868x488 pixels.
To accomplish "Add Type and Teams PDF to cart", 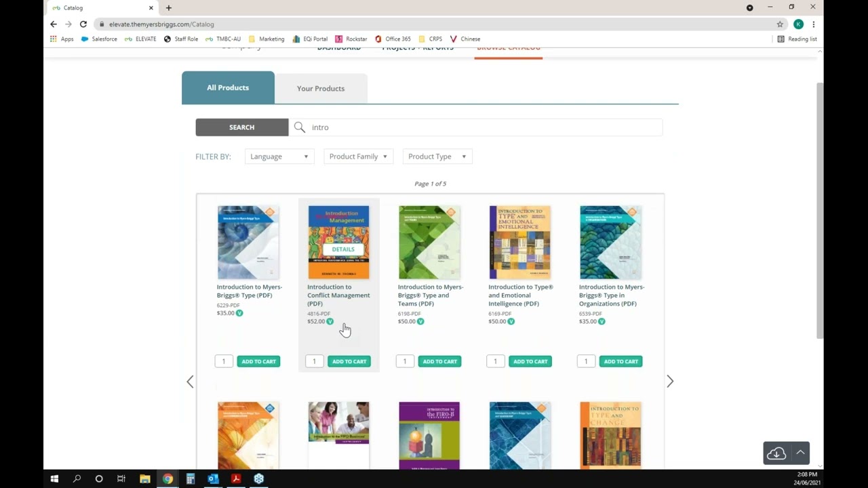I will pyautogui.click(x=440, y=361).
